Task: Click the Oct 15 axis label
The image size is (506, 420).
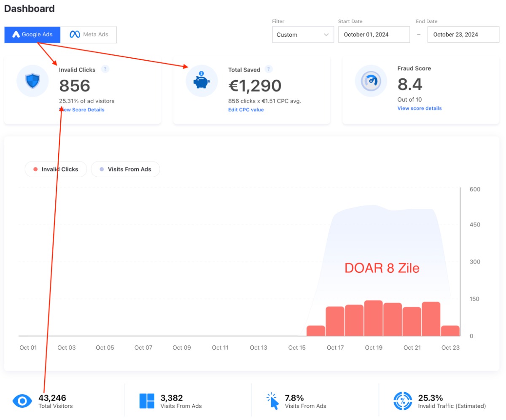Action: (x=297, y=347)
